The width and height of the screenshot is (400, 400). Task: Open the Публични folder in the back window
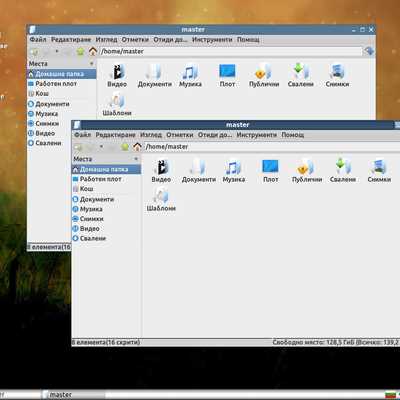click(264, 76)
